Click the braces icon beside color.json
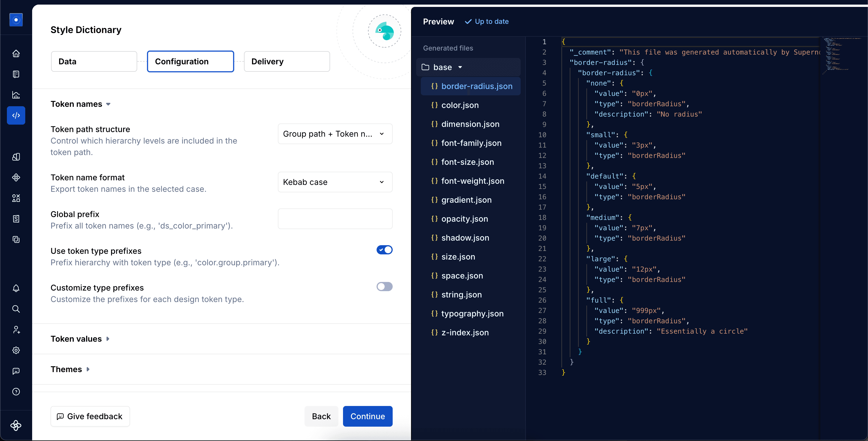This screenshot has width=868, height=441. pos(435,105)
